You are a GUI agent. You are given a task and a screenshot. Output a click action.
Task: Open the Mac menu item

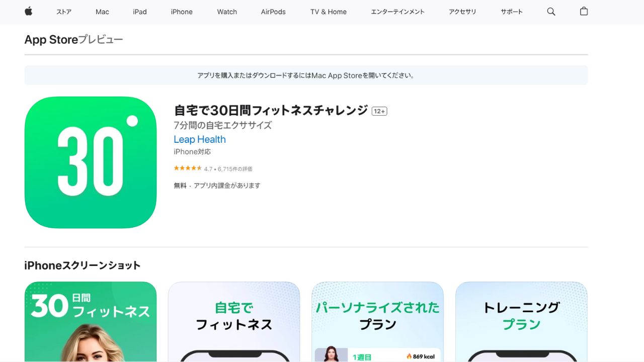102,12
